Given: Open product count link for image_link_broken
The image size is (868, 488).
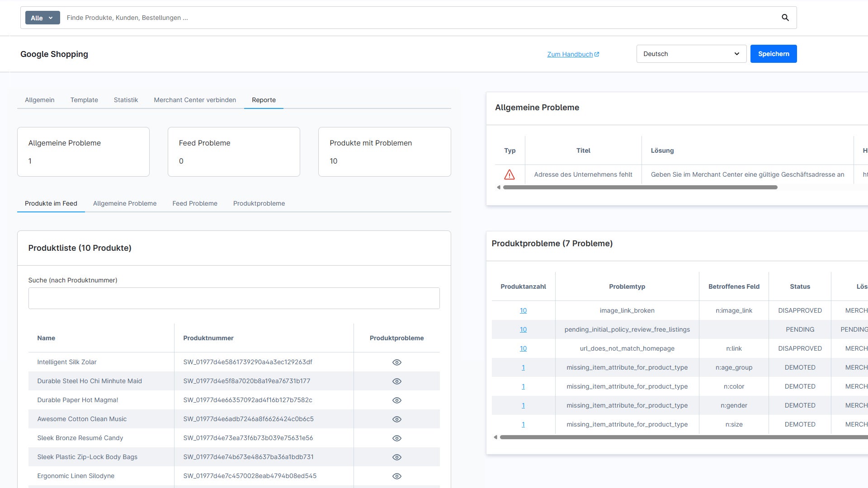Looking at the screenshot, I should pyautogui.click(x=523, y=310).
